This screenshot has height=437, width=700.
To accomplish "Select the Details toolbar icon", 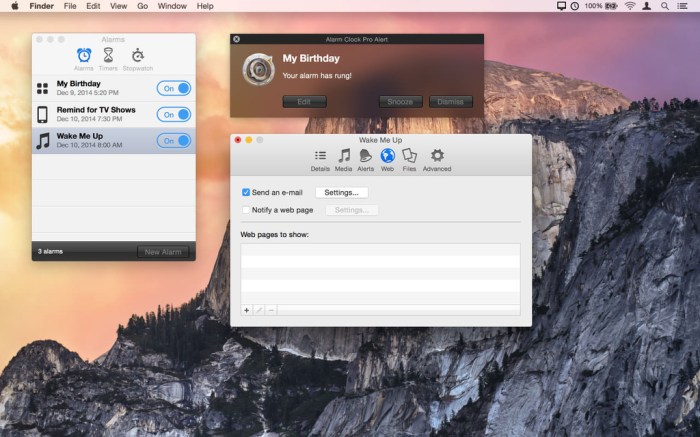I will 320,156.
